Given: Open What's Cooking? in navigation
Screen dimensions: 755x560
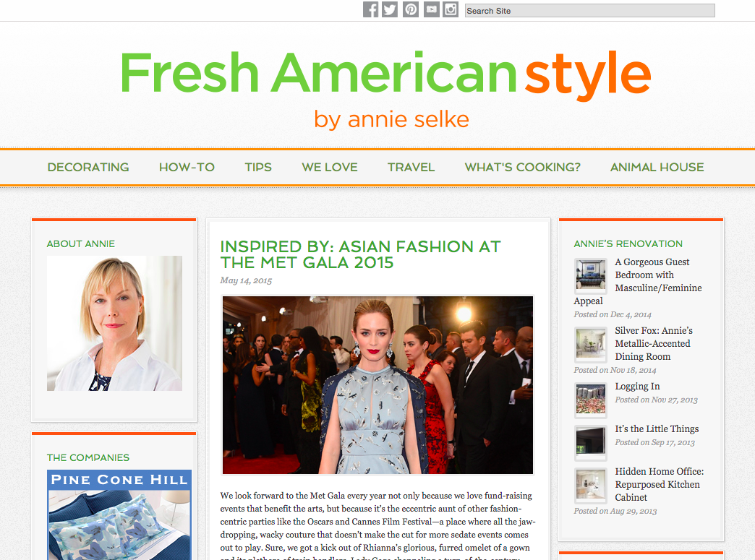Looking at the screenshot, I should pos(522,167).
